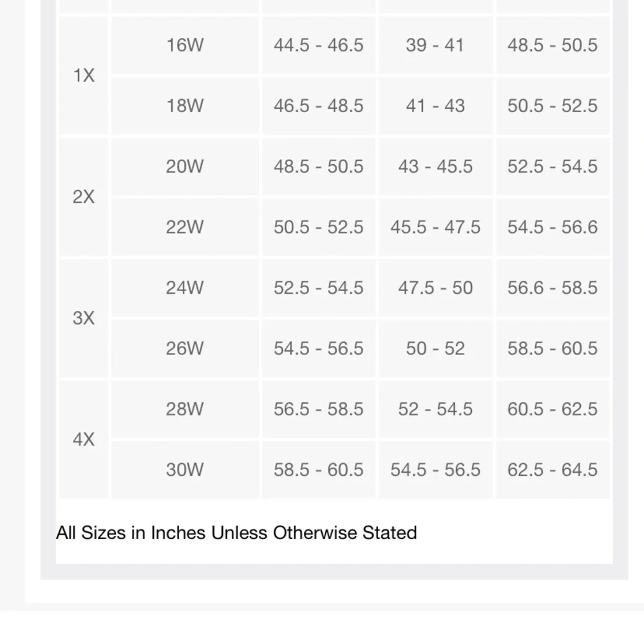Click the 2X size group cell

point(84,197)
